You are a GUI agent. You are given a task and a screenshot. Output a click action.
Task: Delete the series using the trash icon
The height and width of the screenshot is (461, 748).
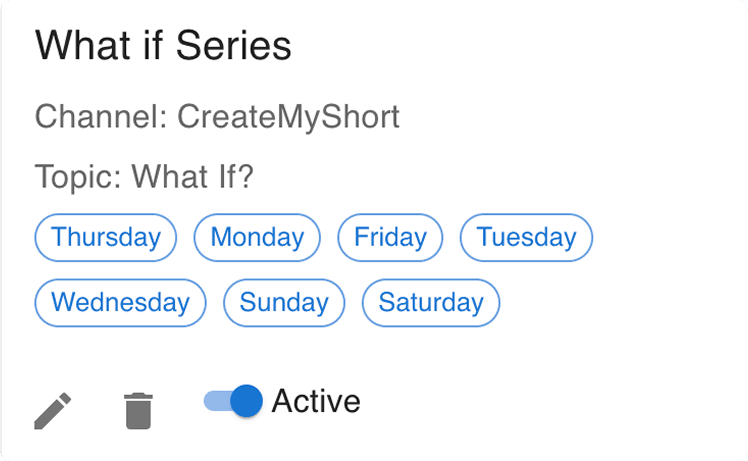[138, 411]
